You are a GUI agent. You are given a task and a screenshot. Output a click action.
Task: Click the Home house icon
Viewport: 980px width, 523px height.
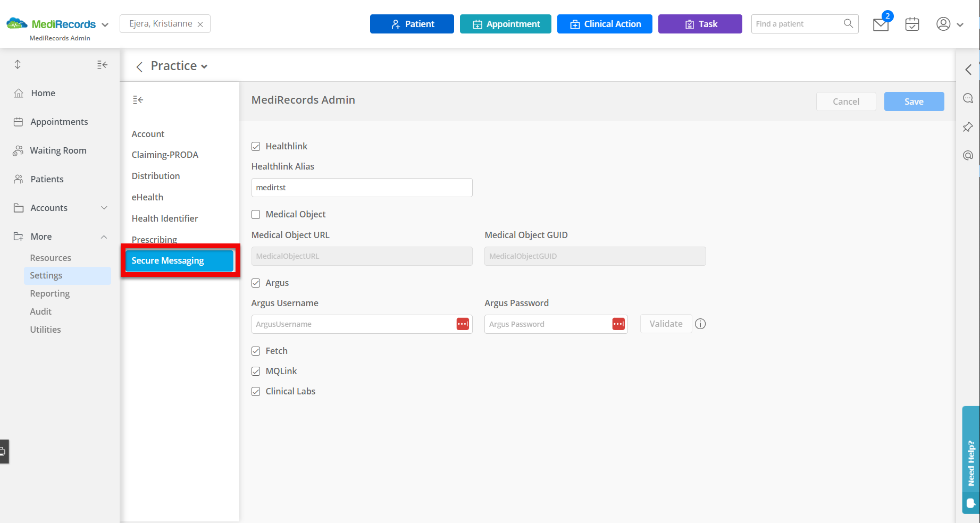19,93
